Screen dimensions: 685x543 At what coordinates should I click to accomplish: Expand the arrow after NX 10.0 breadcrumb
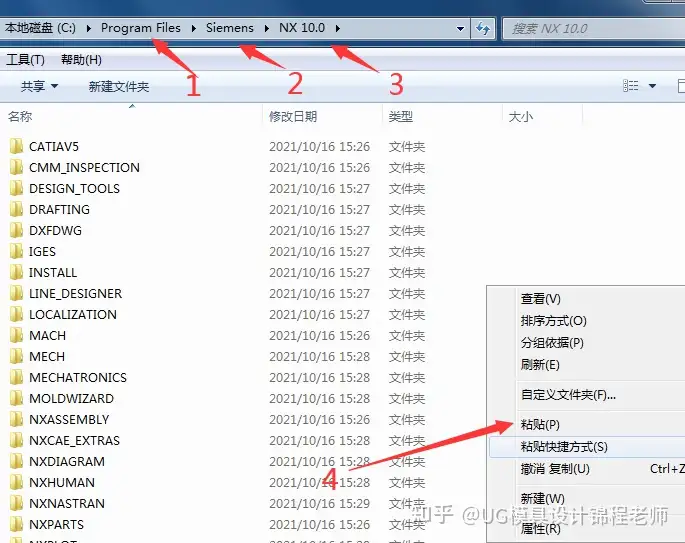pos(338,28)
